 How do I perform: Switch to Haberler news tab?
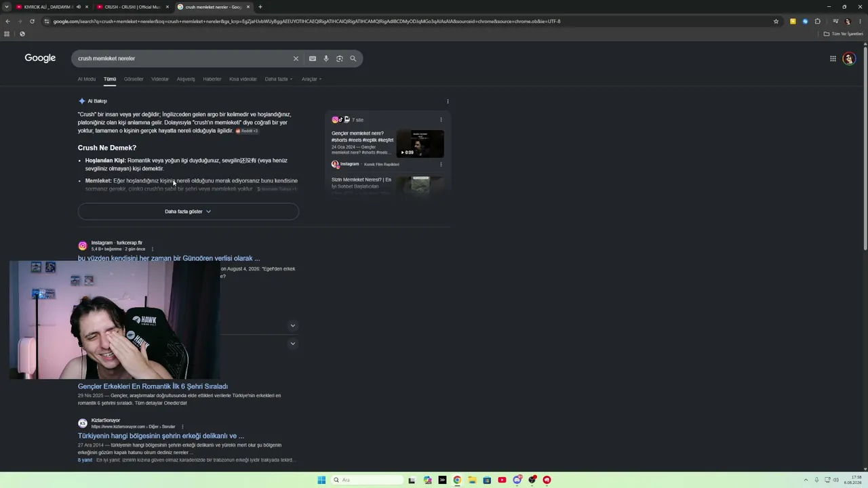[x=212, y=79]
